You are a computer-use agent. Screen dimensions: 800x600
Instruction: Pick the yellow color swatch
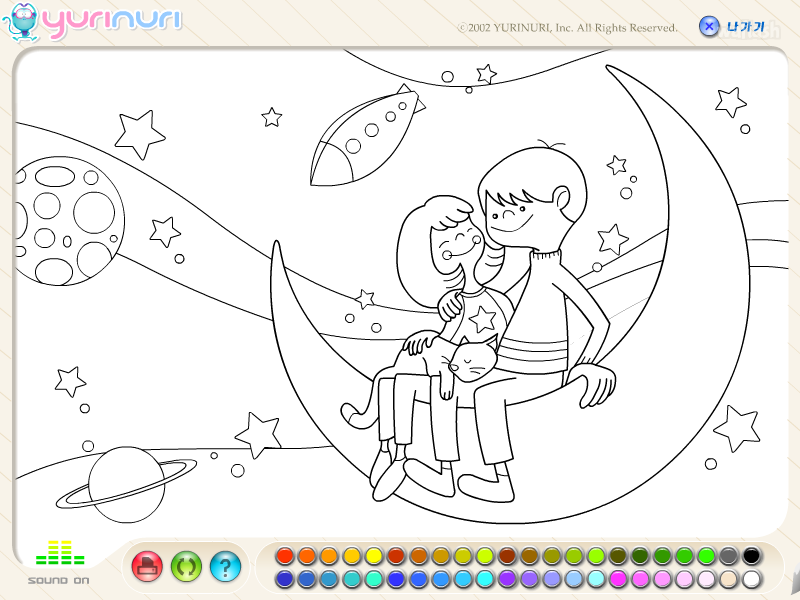[x=373, y=556]
